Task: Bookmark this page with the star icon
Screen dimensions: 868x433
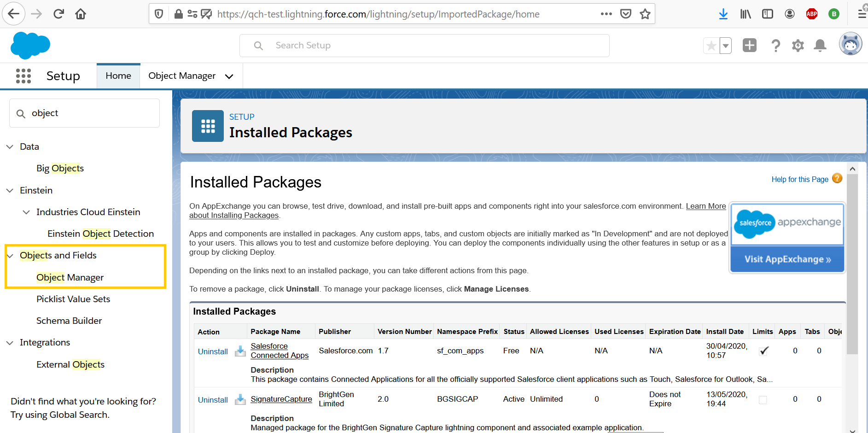Action: pos(645,14)
